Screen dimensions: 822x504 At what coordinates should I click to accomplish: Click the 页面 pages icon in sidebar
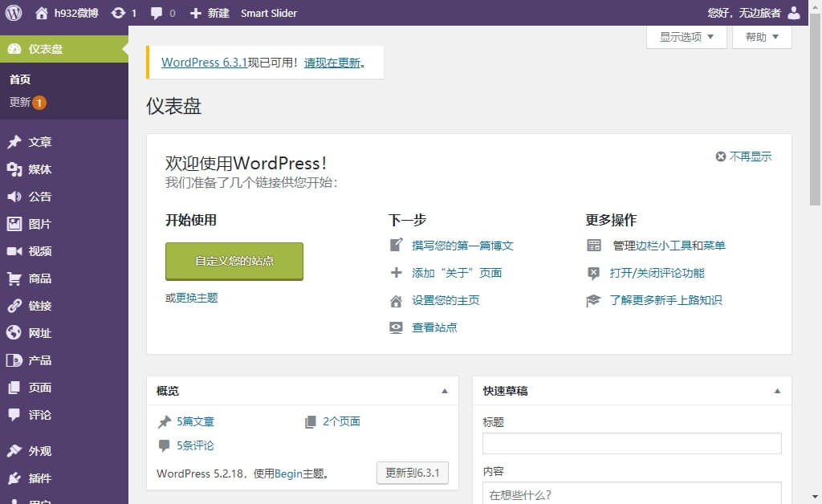pos(14,388)
